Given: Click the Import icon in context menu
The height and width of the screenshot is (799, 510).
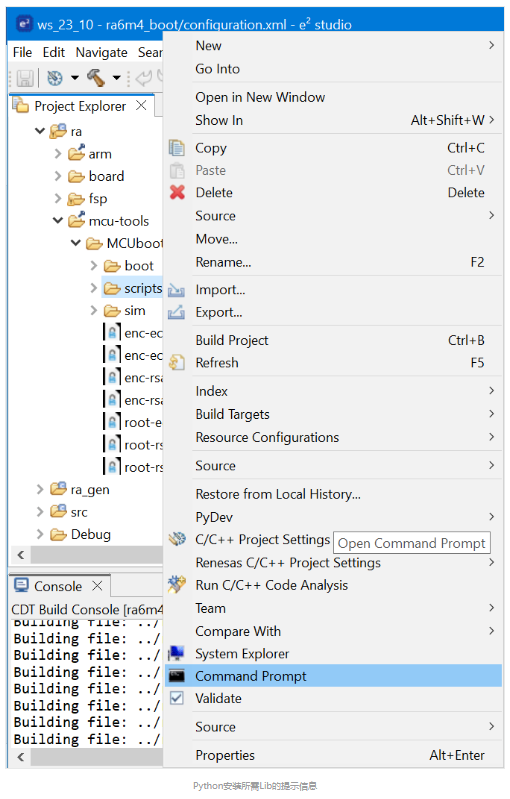Looking at the screenshot, I should point(176,289).
